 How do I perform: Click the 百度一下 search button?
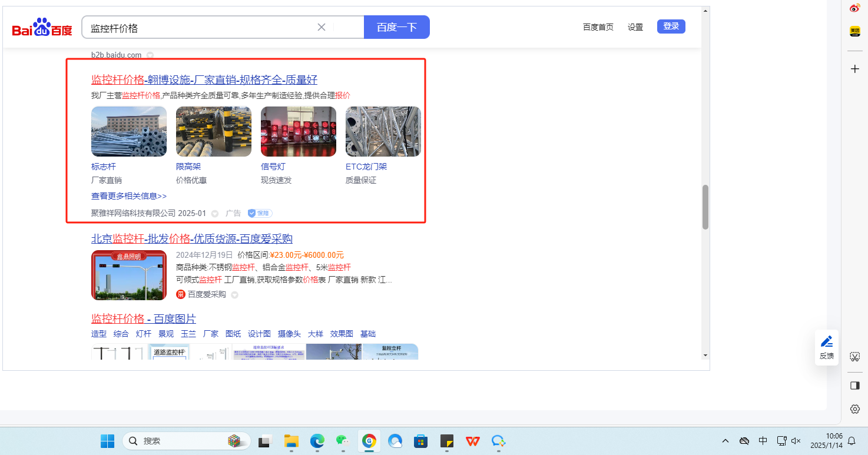(x=397, y=27)
